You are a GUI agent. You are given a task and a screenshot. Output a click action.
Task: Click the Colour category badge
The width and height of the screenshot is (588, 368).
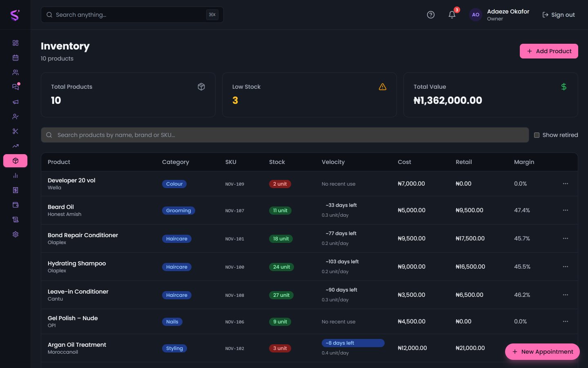pyautogui.click(x=174, y=184)
